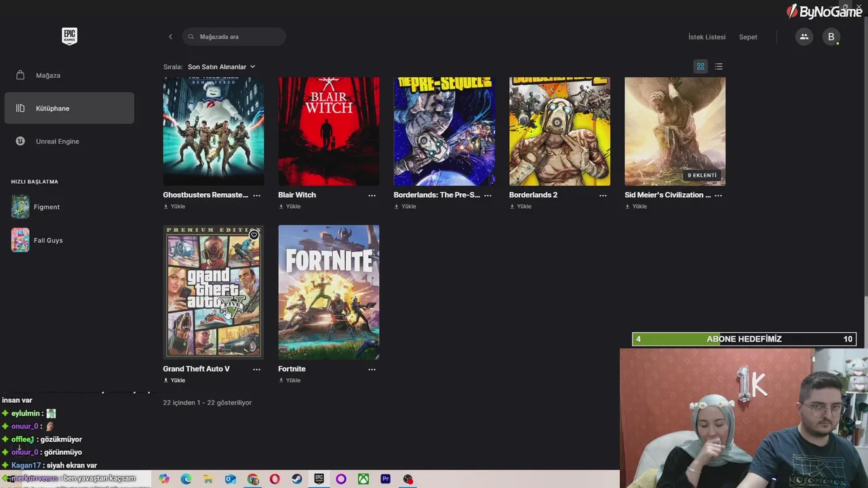Launch Figment from quick launch
868x488 pixels.
point(36,207)
